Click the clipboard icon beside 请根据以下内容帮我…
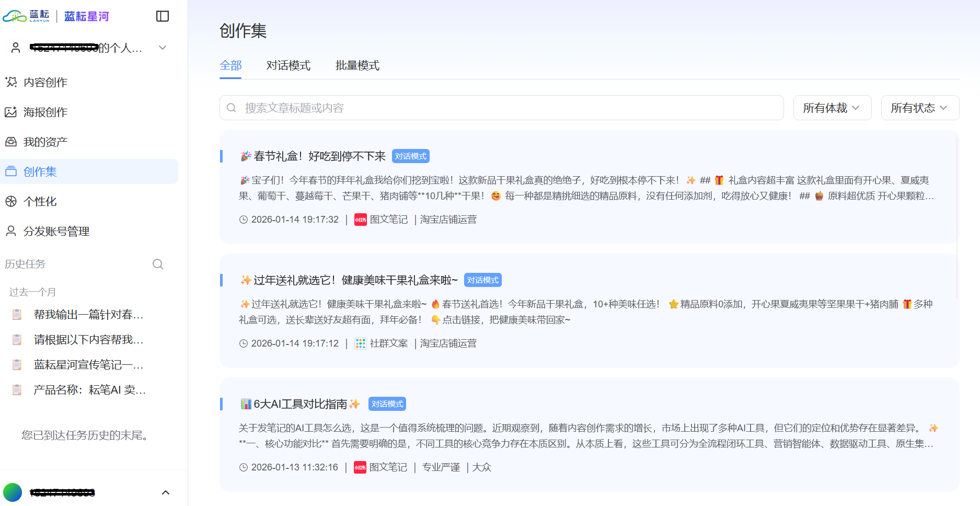 tap(17, 340)
